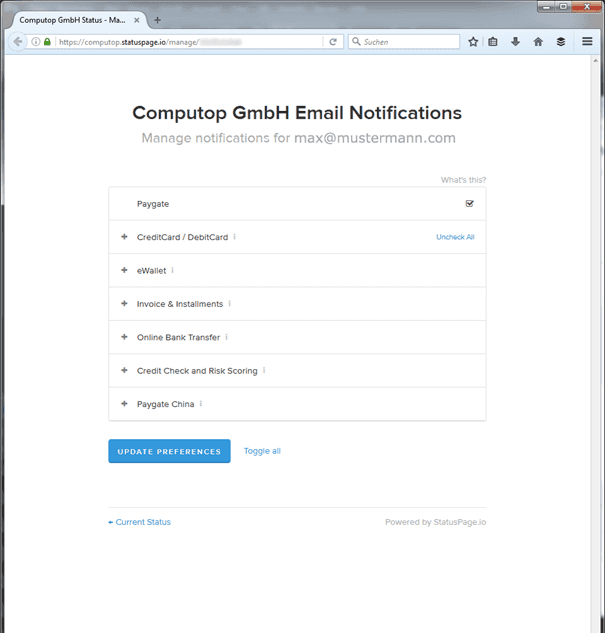
Task: Open a new browser tab
Action: click(x=157, y=20)
